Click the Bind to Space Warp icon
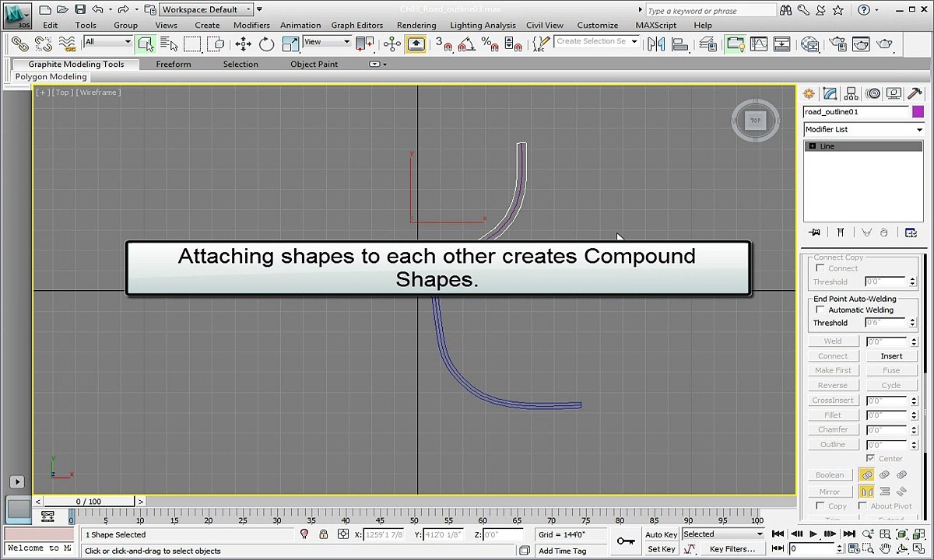 (67, 44)
